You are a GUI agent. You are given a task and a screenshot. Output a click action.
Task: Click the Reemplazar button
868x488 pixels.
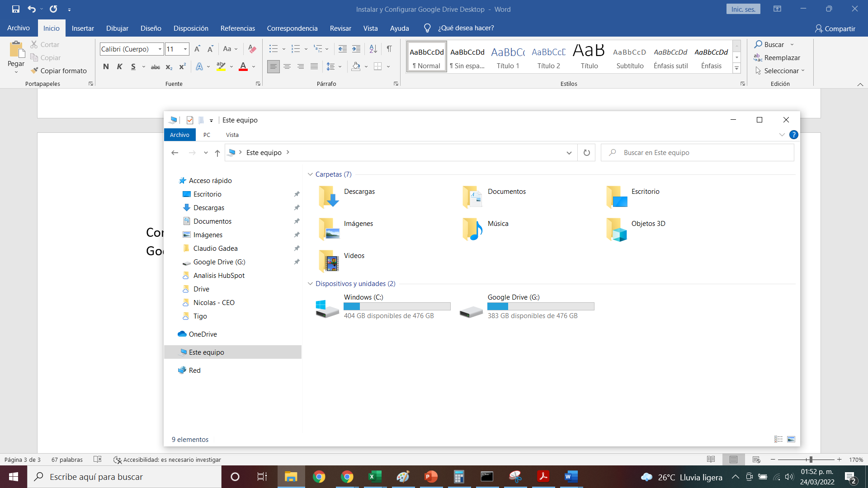click(777, 57)
